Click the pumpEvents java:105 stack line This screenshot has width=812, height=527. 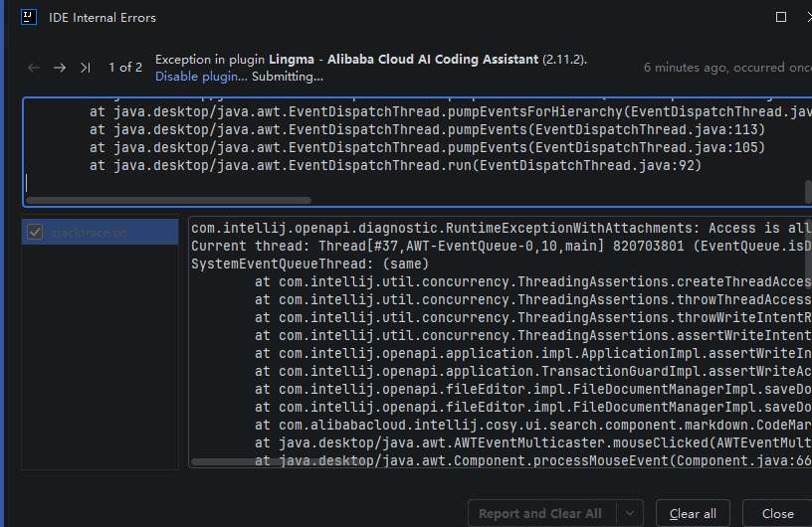click(x=427, y=147)
